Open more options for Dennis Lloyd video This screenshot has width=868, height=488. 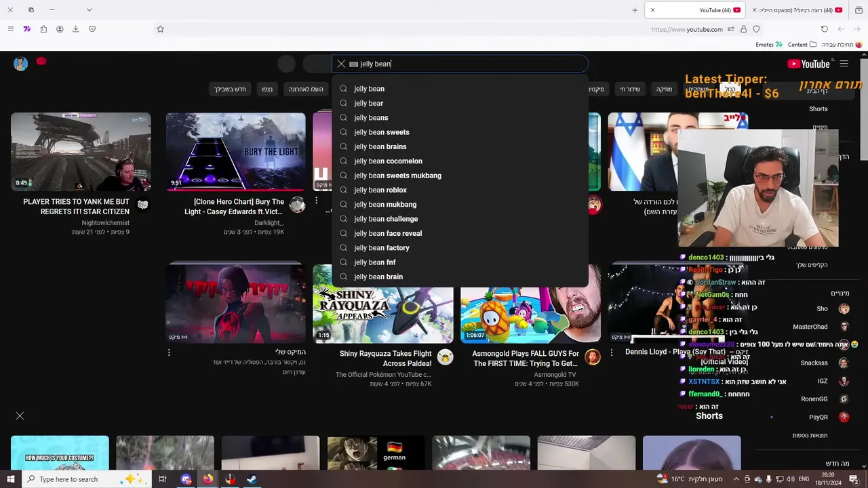pos(612,352)
